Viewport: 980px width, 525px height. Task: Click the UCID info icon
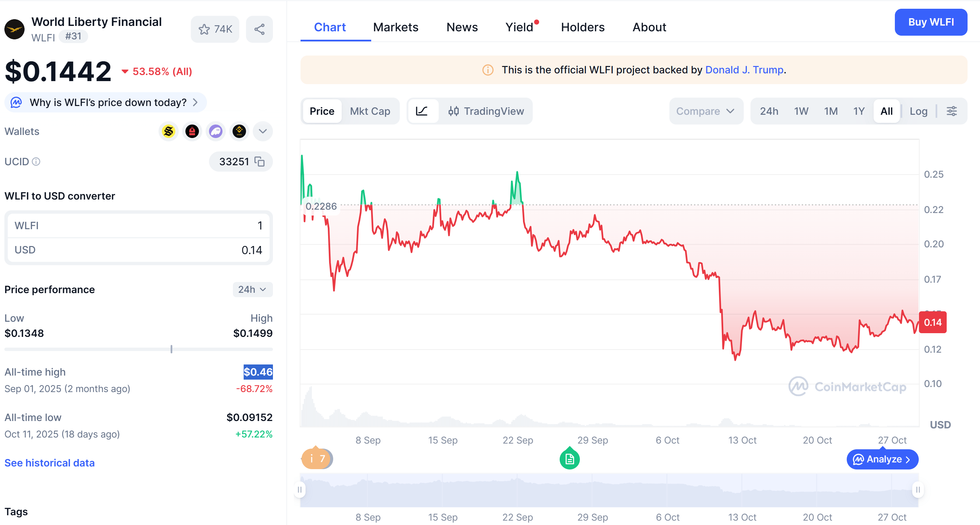[x=36, y=162]
